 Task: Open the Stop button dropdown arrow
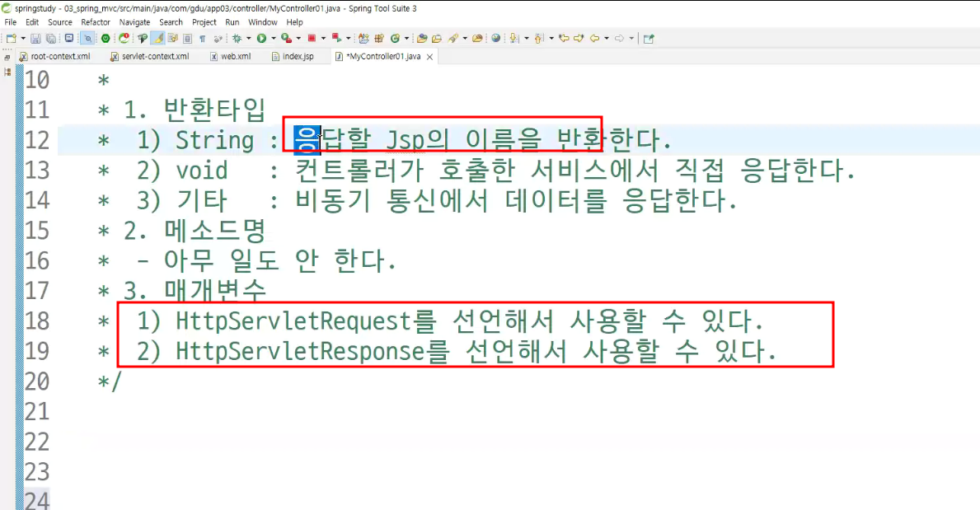pyautogui.click(x=323, y=39)
